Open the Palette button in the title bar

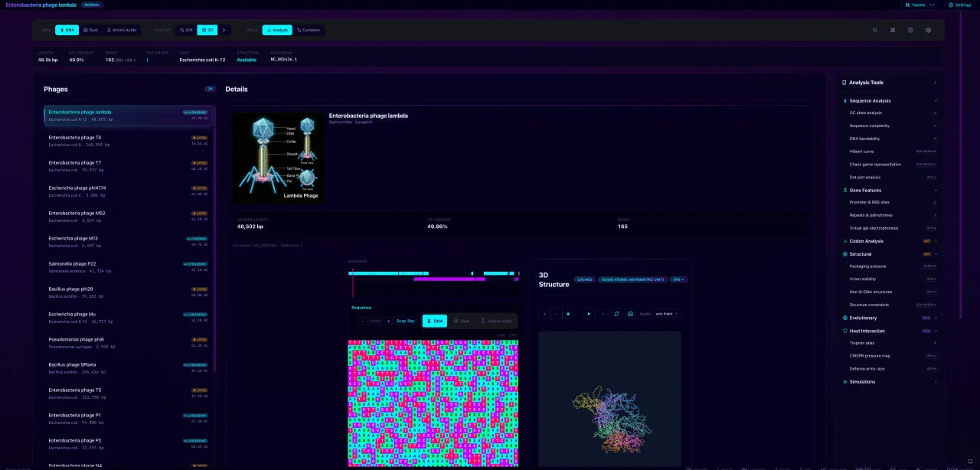tap(920, 5)
